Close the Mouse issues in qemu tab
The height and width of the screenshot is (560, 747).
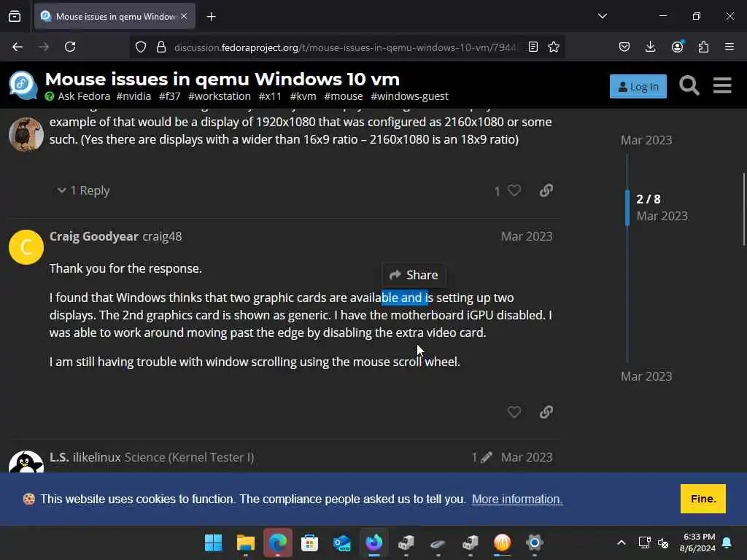(184, 17)
